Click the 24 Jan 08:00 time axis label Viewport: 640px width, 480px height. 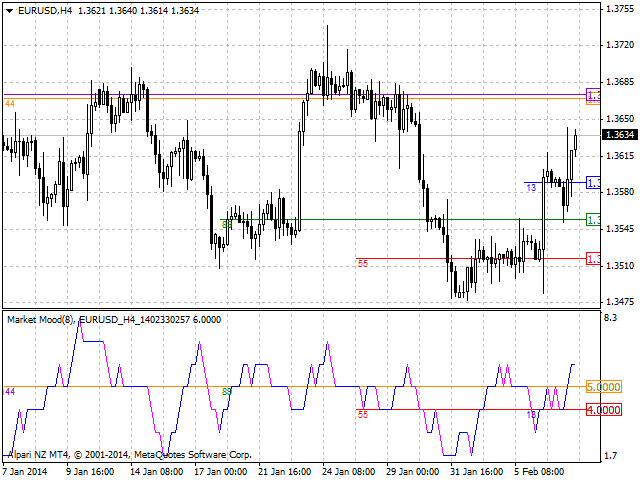pos(349,472)
